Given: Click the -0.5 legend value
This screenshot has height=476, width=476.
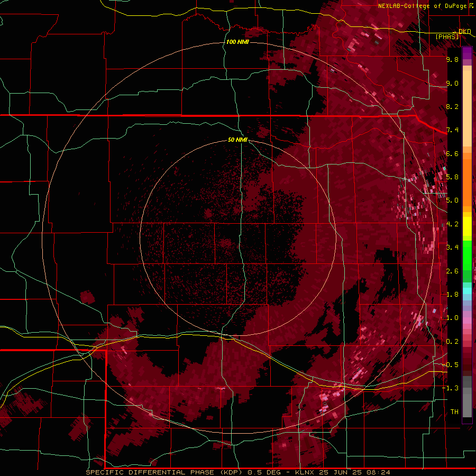Looking at the screenshot, I should pos(450,365).
